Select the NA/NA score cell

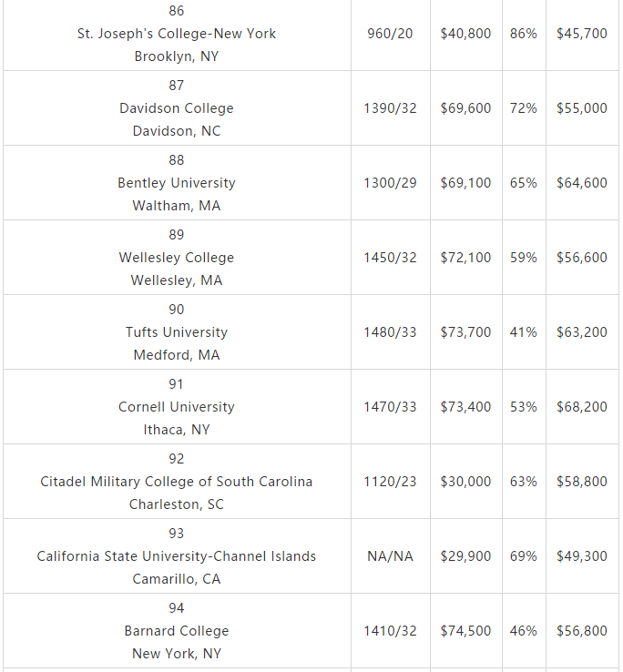(x=390, y=555)
